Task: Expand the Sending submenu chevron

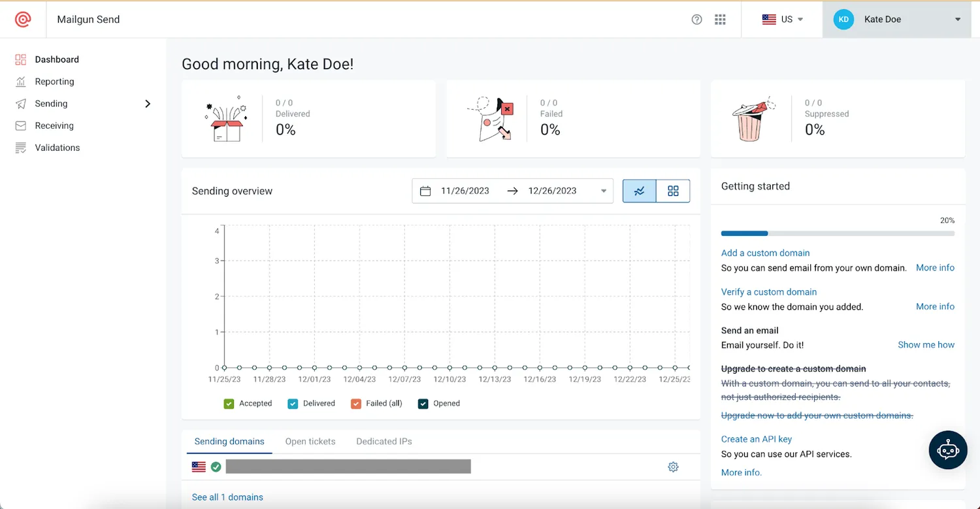Action: [148, 104]
